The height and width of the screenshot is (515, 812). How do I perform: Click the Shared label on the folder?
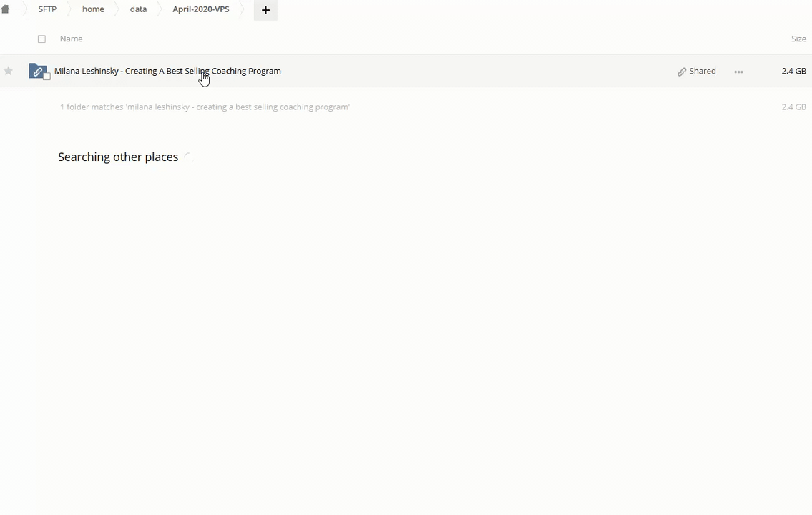(x=702, y=71)
